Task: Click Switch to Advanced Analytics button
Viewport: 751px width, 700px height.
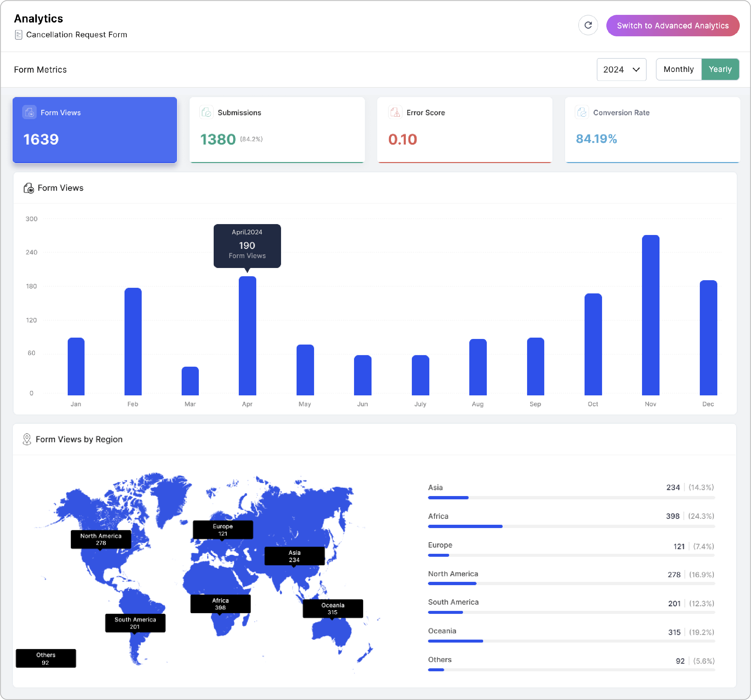Action: click(672, 26)
